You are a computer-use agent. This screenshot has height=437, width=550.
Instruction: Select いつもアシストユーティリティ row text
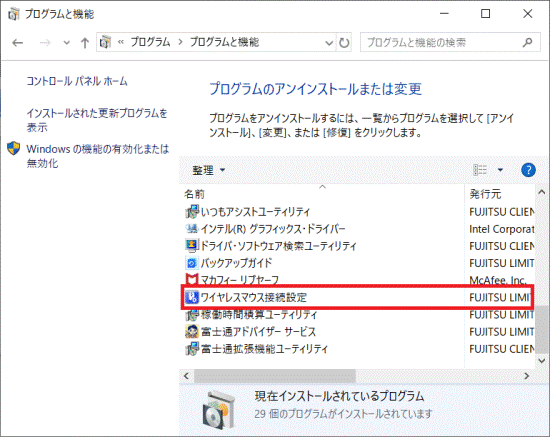tap(255, 212)
